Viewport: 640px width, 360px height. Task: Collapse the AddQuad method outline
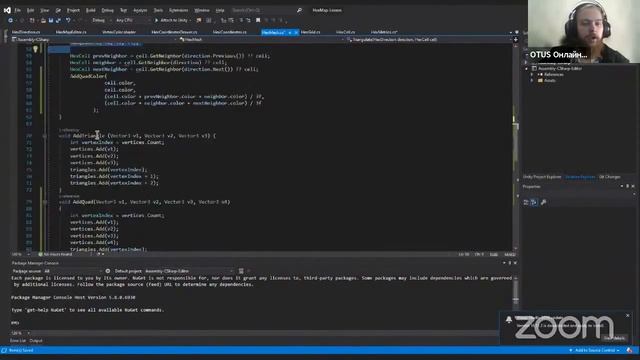45,202
